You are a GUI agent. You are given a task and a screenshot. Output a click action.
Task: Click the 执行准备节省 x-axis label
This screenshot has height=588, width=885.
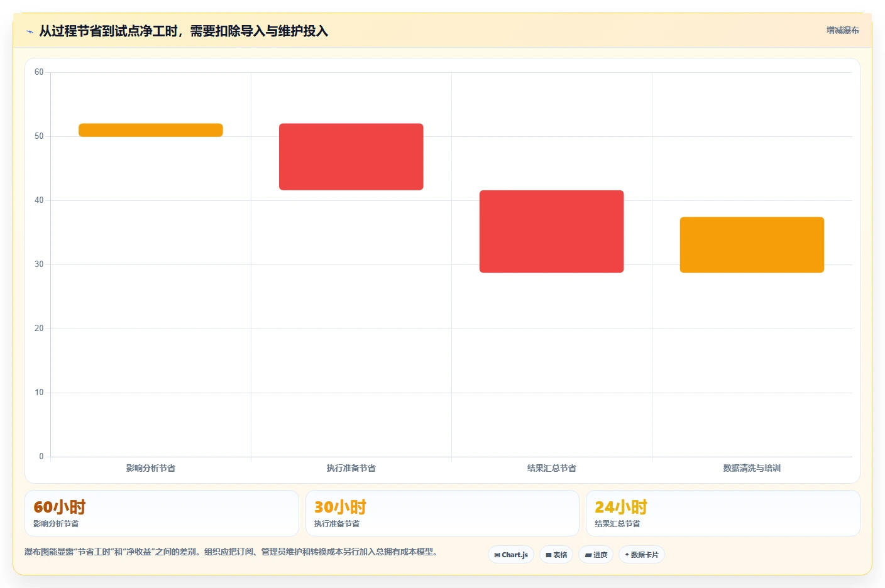coord(351,468)
